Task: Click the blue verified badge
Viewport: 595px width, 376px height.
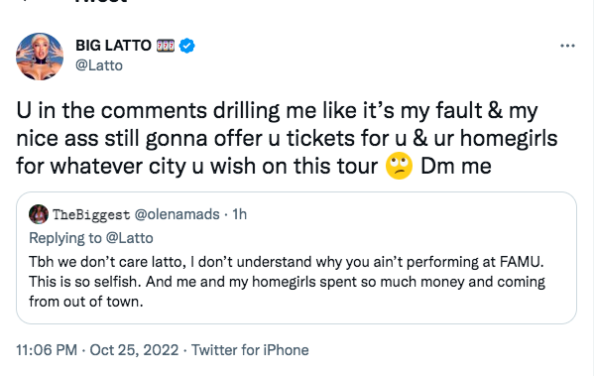Action: click(187, 46)
